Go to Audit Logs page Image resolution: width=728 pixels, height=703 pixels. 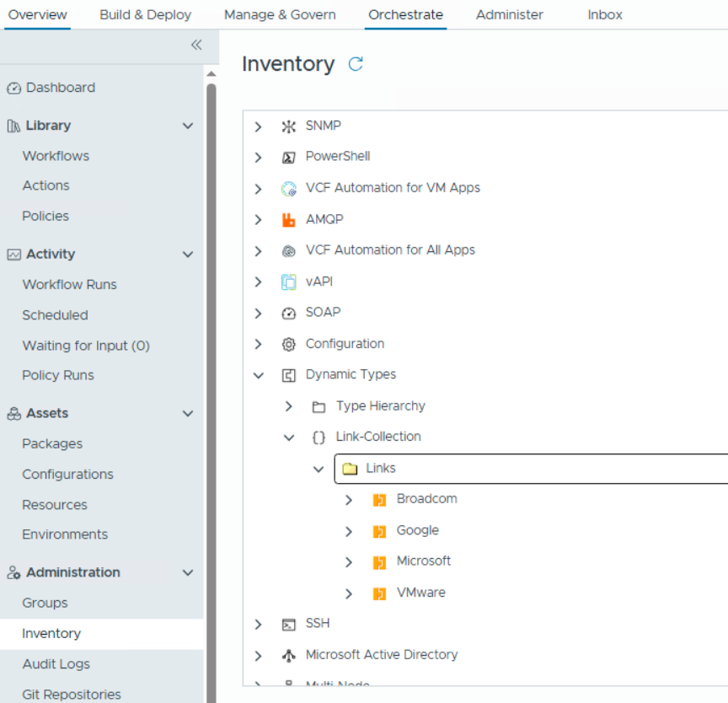coord(56,664)
